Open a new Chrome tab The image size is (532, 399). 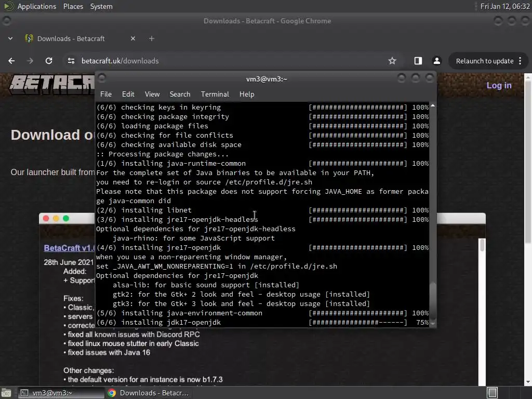(152, 38)
